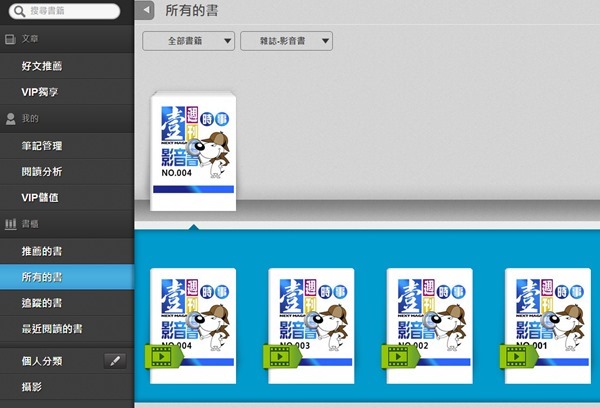Click video tag icon on NO.001 book
Viewport: 600px width, 408px height.
(x=518, y=357)
